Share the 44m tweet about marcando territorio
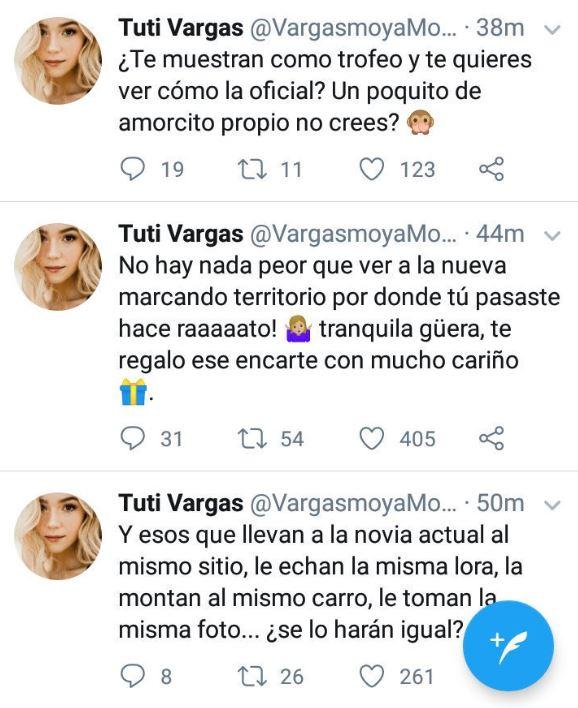The height and width of the screenshot is (708, 578). (x=491, y=438)
